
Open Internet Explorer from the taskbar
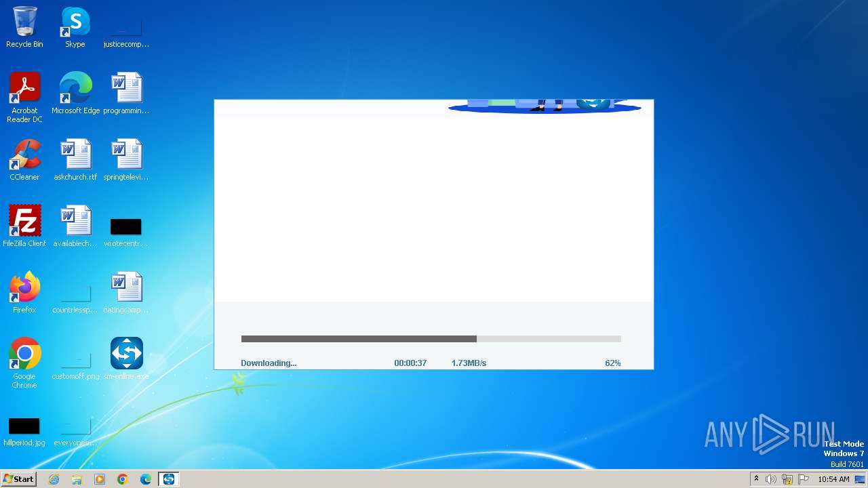tap(54, 479)
